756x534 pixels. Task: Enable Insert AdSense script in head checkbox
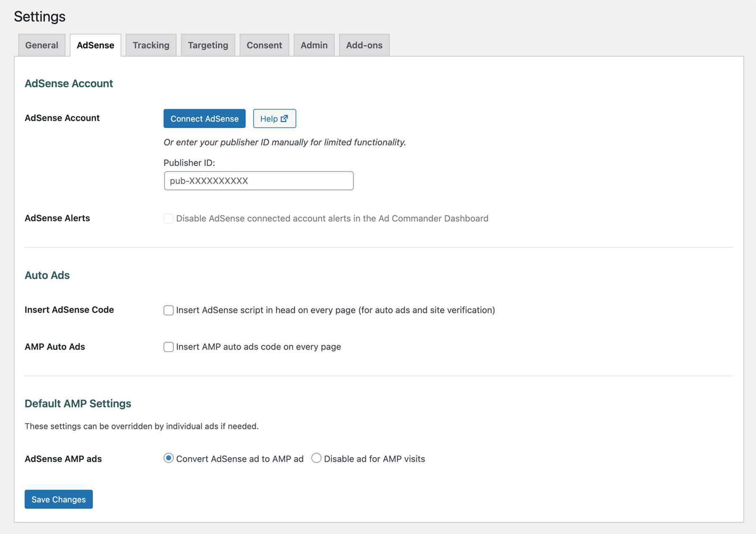pos(168,310)
